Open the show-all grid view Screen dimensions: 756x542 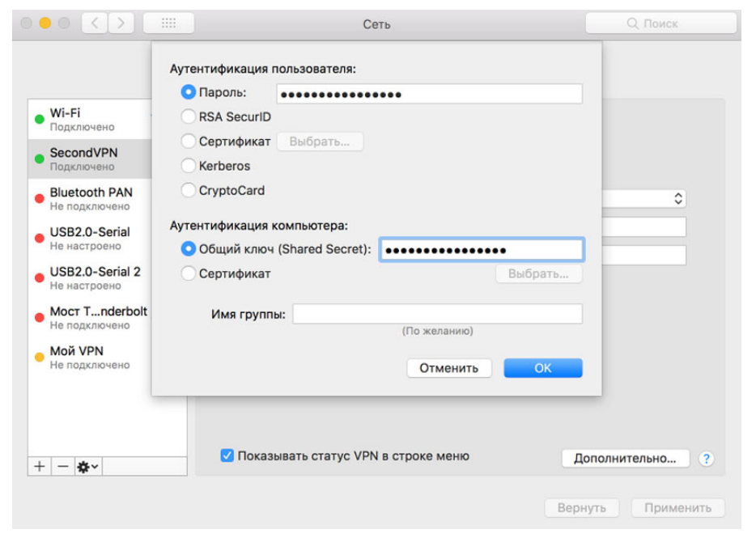click(168, 23)
